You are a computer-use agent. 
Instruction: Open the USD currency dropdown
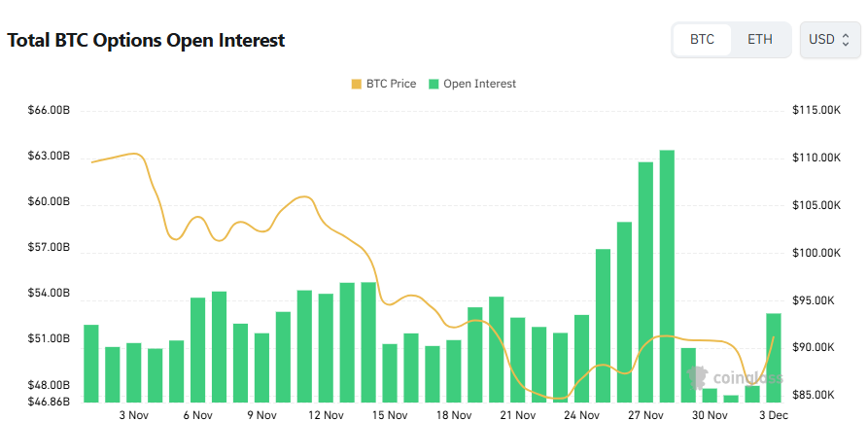829,40
